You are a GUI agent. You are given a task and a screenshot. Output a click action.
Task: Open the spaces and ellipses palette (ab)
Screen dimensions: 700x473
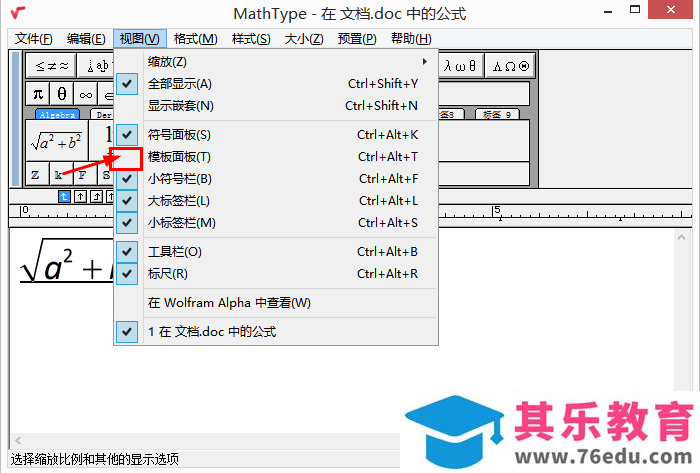tap(96, 66)
